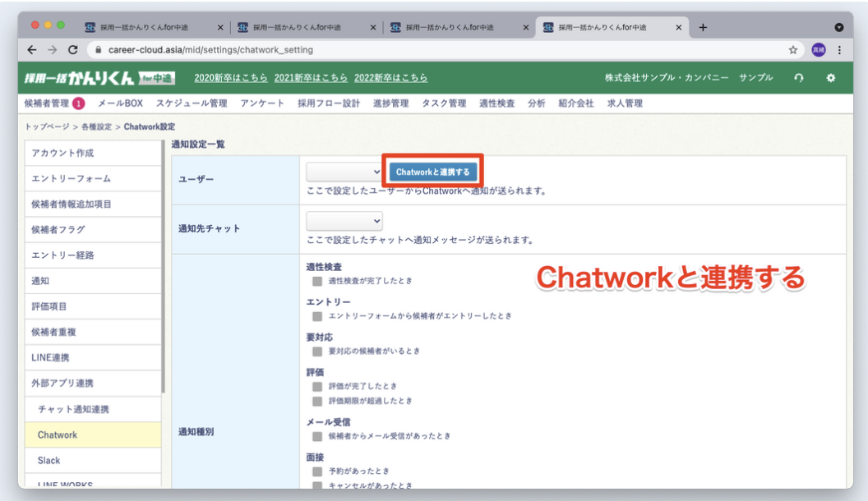
Task: Open the メールBOX menu
Action: [x=120, y=103]
